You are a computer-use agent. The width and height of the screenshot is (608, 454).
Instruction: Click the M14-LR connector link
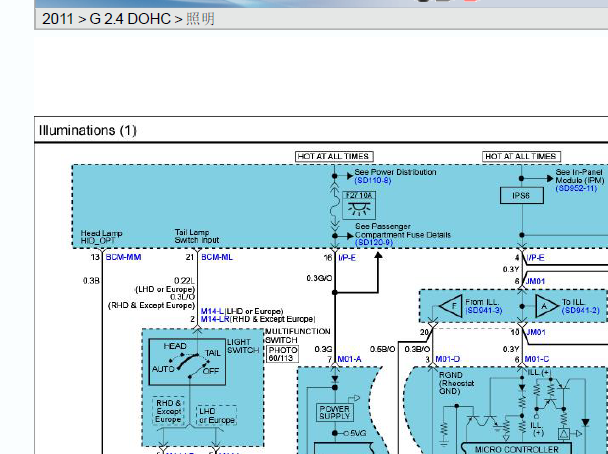pyautogui.click(x=215, y=319)
